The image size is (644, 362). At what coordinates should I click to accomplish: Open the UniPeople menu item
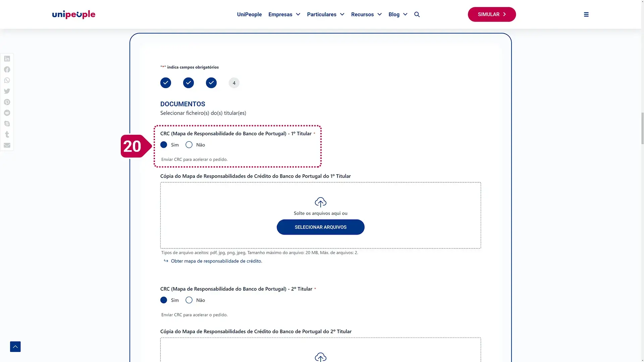click(249, 14)
